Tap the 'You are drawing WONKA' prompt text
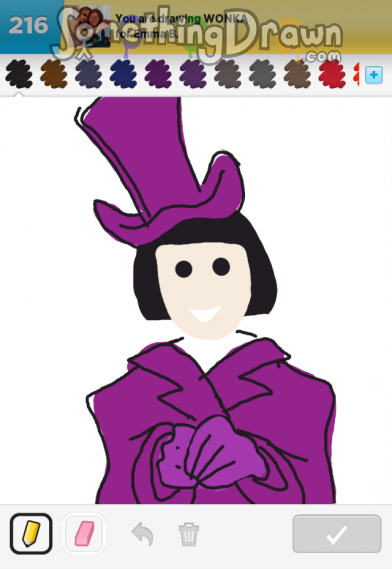The image size is (392, 569). click(181, 18)
